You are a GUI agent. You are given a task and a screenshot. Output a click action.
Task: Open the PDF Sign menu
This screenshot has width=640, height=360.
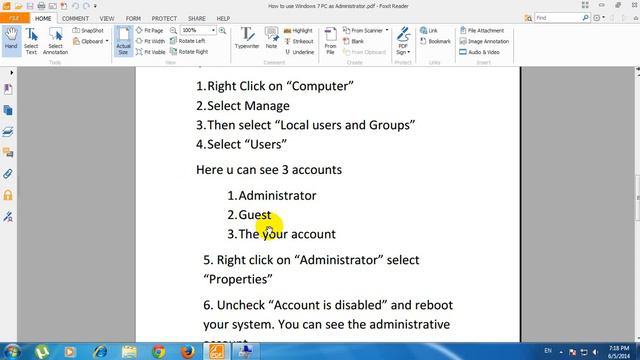[x=403, y=41]
